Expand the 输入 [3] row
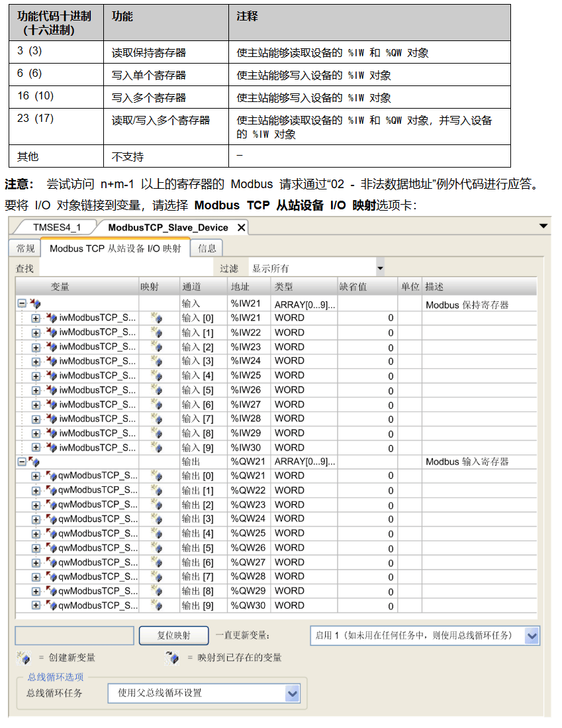 (x=36, y=362)
